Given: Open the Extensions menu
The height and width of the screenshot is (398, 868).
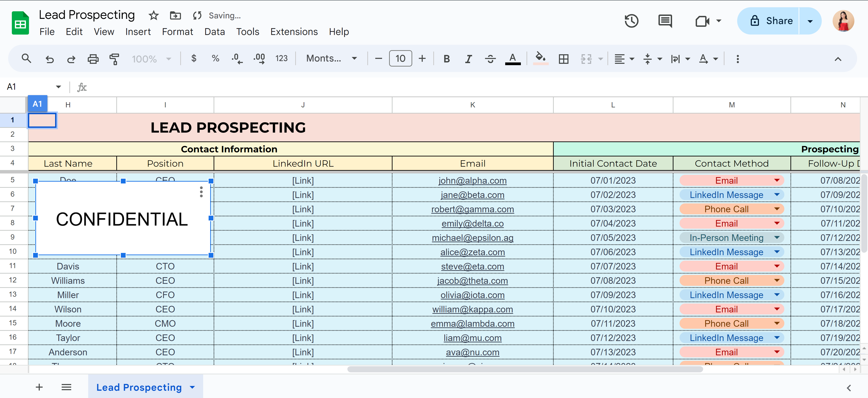Looking at the screenshot, I should click(293, 32).
